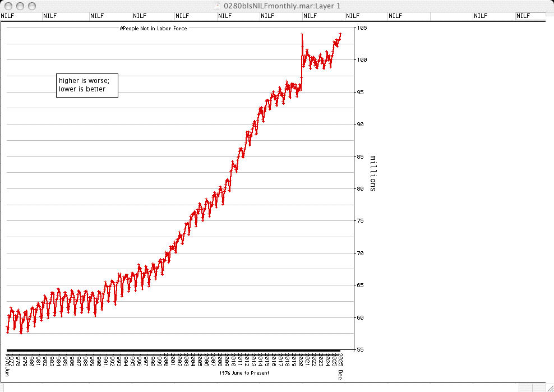Click the 100 y-axis tick label
This screenshot has width=554, height=392.
(x=362, y=59)
